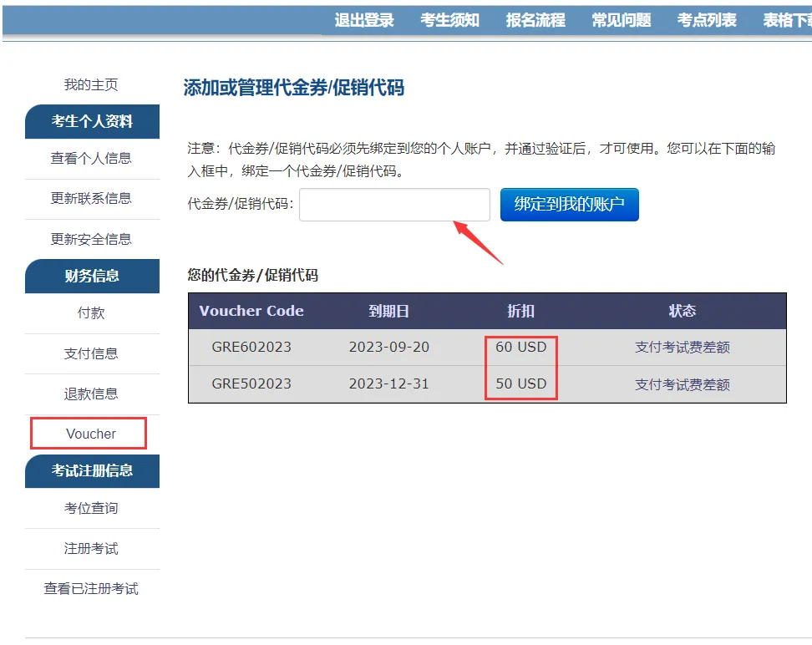The width and height of the screenshot is (812, 645).
Task: Open 更新联系信息 in sidebar
Action: tap(91, 198)
